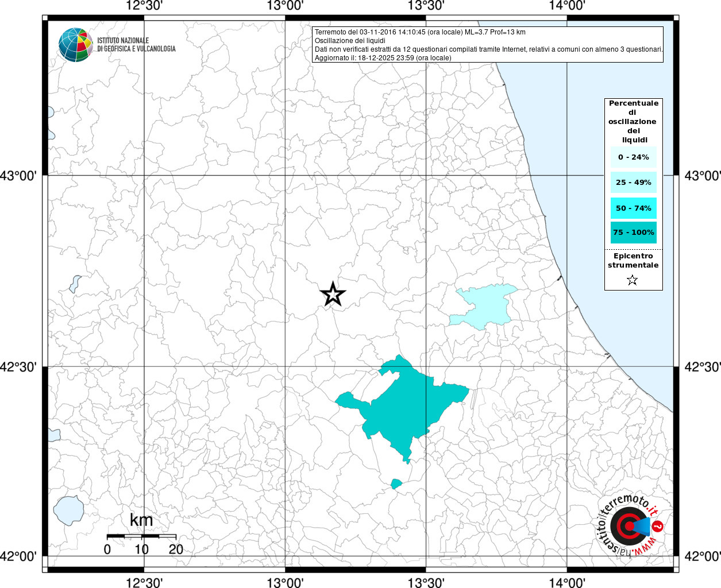Viewport: 721px width, 588px height.
Task: Click the bottom axis label 13°30'
Action: [x=426, y=582]
